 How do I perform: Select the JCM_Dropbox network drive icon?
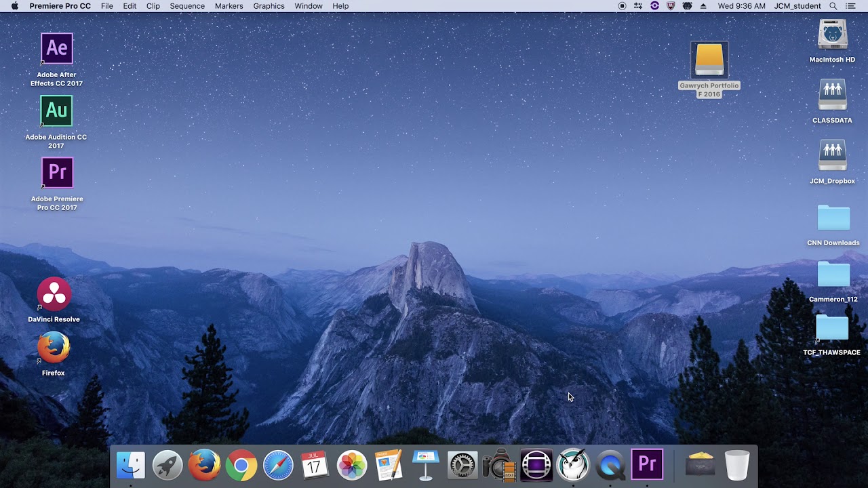coord(832,157)
